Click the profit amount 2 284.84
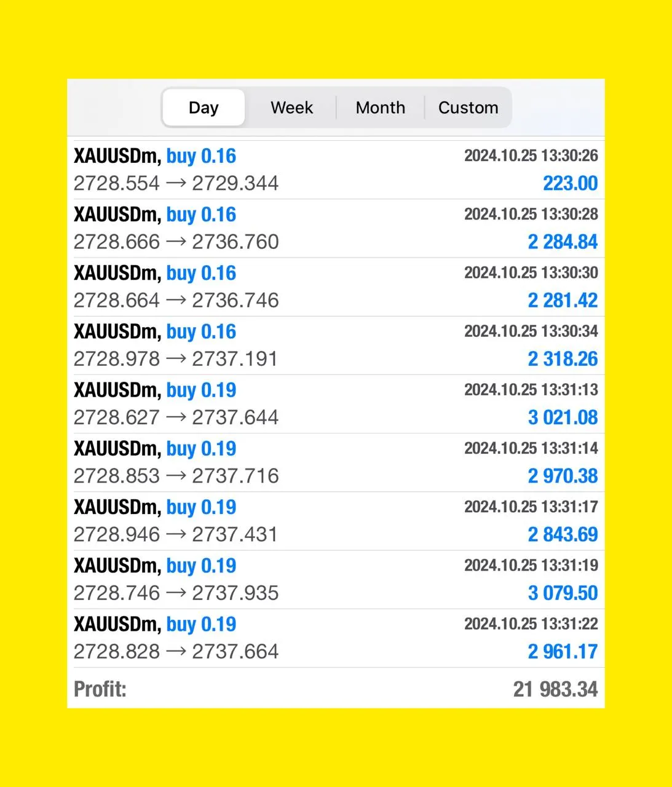672x787 pixels. pyautogui.click(x=563, y=242)
